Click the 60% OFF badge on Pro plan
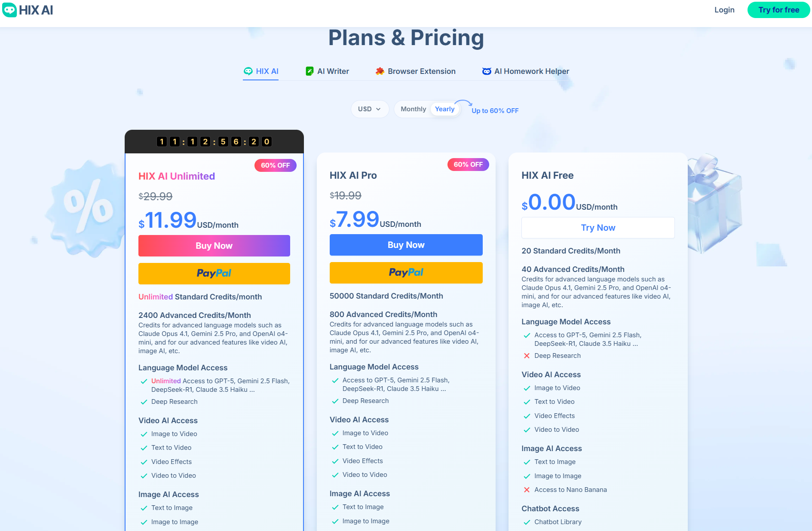The height and width of the screenshot is (531, 812). pos(468,164)
